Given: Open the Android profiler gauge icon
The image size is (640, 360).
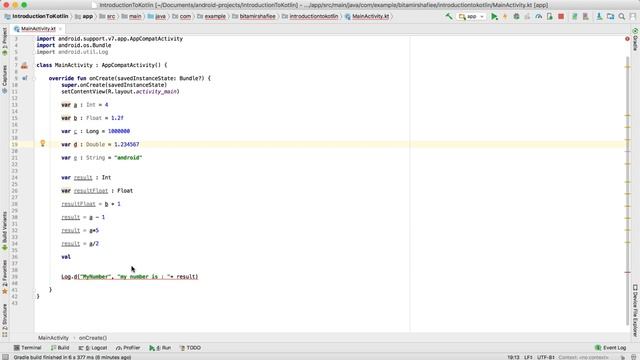Looking at the screenshot, I should tap(539, 16).
